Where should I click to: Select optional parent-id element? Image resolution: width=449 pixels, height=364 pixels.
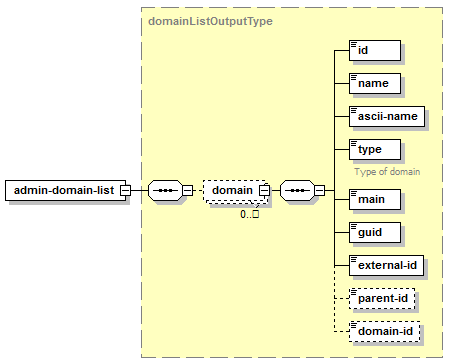(382, 298)
